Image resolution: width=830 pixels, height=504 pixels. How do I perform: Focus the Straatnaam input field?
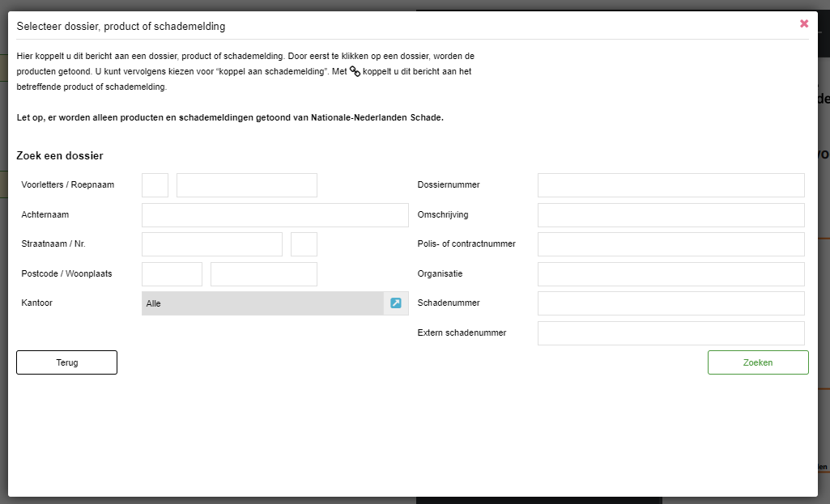212,244
